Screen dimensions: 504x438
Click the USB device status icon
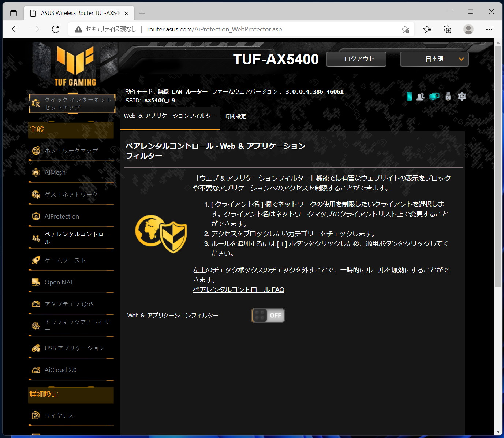(x=448, y=97)
